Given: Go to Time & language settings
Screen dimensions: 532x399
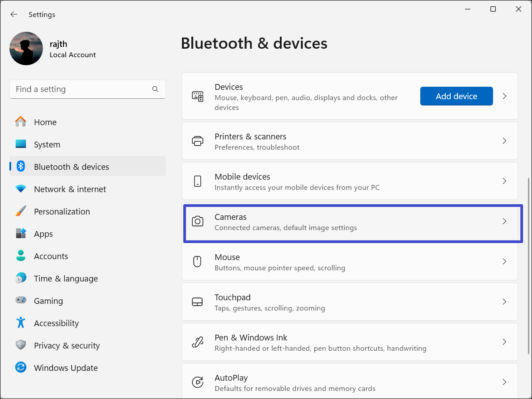Looking at the screenshot, I should pos(66,278).
